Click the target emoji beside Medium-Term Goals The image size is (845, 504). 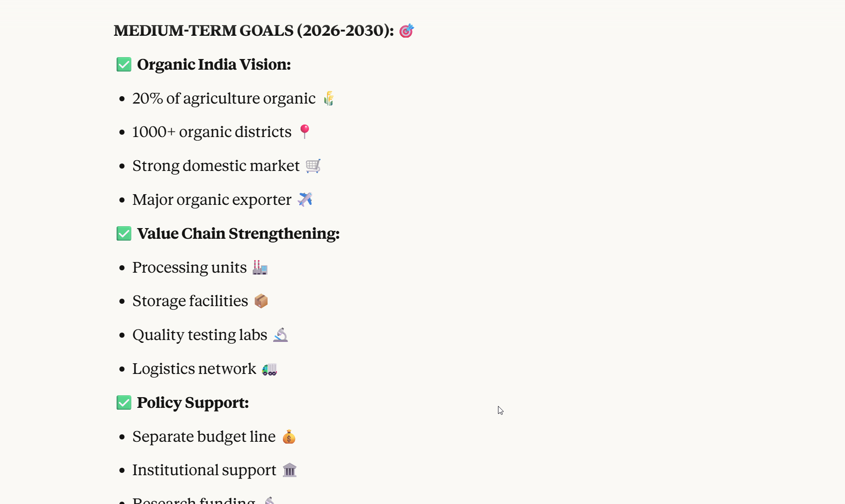[406, 31]
